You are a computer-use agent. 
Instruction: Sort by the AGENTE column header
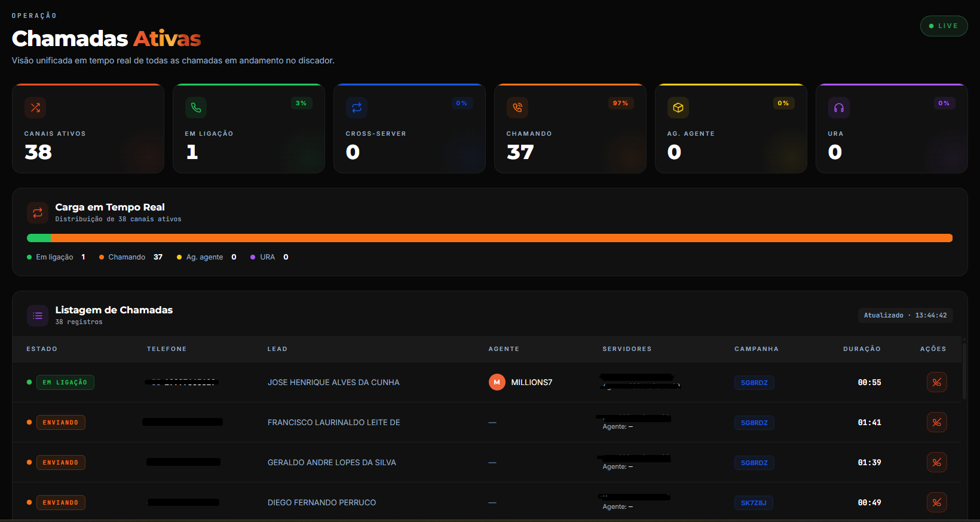point(504,349)
